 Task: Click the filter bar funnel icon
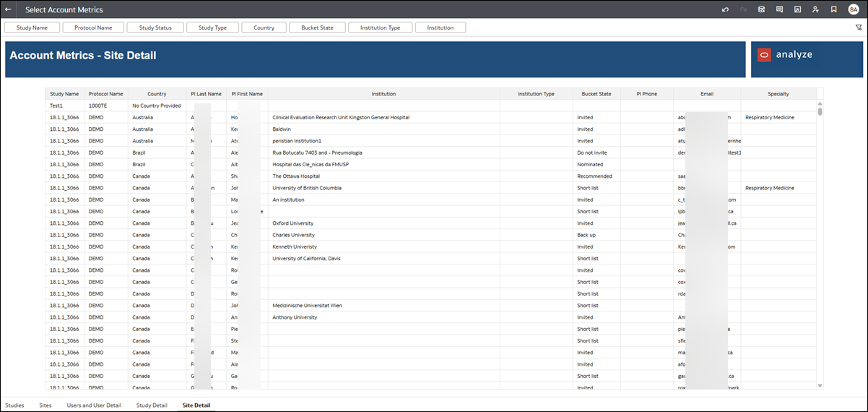click(859, 27)
